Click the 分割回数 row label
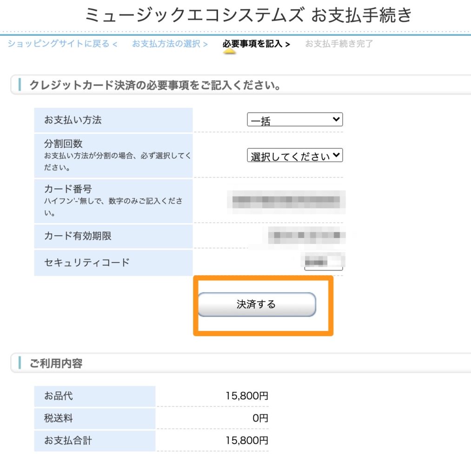Viewport: 471px width, 476px height. tap(63, 143)
